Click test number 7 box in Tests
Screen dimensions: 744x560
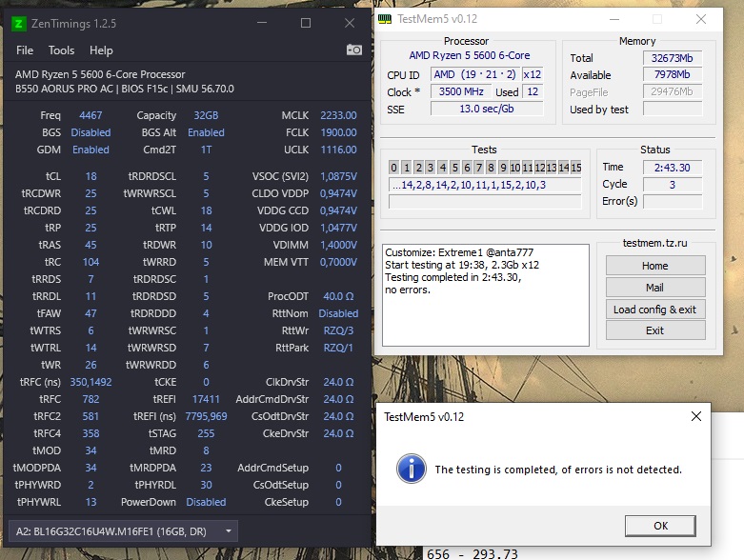click(479, 168)
